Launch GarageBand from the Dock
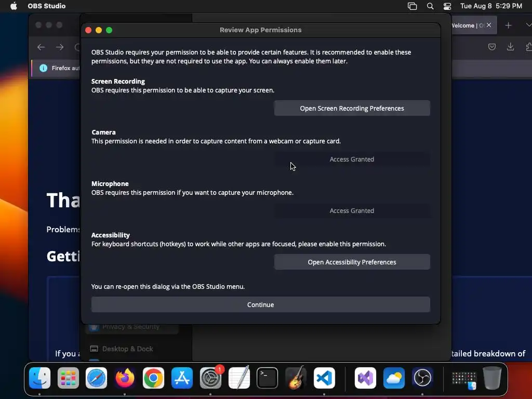Screen dimensions: 532x399 (x=296, y=378)
